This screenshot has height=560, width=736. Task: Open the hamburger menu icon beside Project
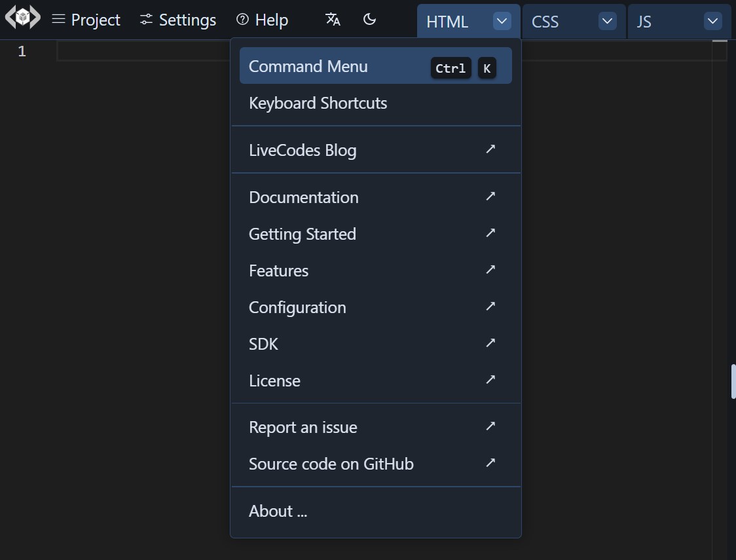pyautogui.click(x=58, y=19)
